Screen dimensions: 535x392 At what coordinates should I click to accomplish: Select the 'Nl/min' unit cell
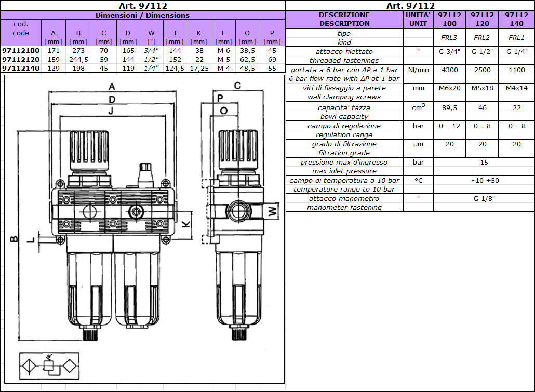[x=418, y=70]
